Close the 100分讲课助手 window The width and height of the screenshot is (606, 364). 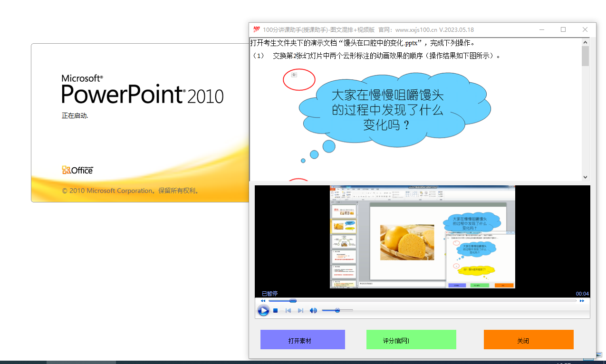point(585,29)
